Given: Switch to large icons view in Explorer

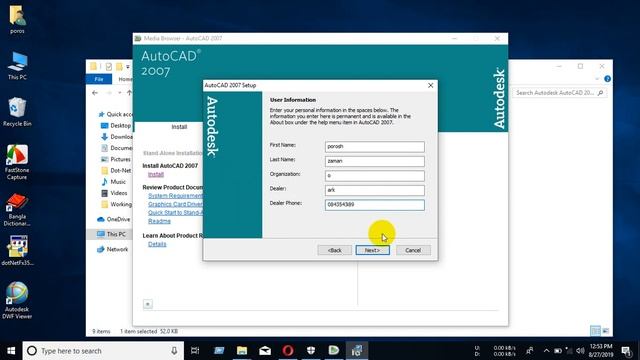Looking at the screenshot, I should pos(606,331).
